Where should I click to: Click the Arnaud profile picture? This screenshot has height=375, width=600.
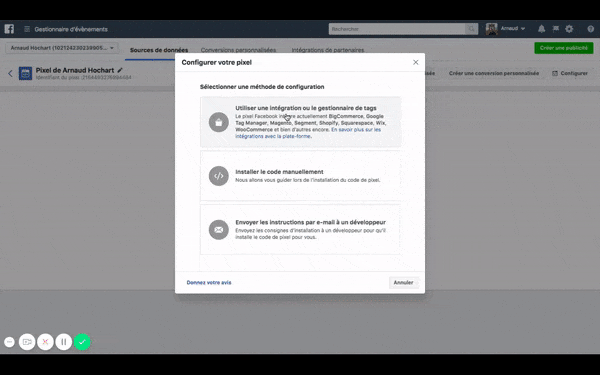pyautogui.click(x=492, y=29)
